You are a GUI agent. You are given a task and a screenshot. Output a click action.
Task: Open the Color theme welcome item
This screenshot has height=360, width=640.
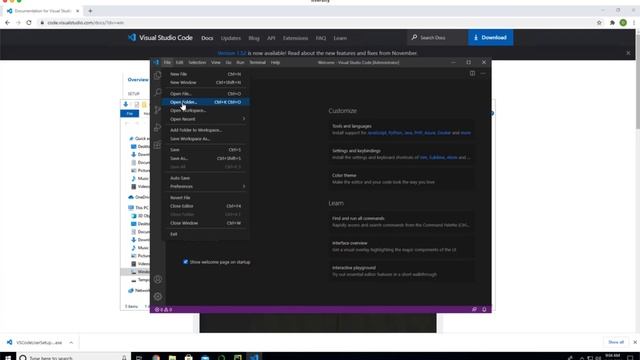(401, 179)
